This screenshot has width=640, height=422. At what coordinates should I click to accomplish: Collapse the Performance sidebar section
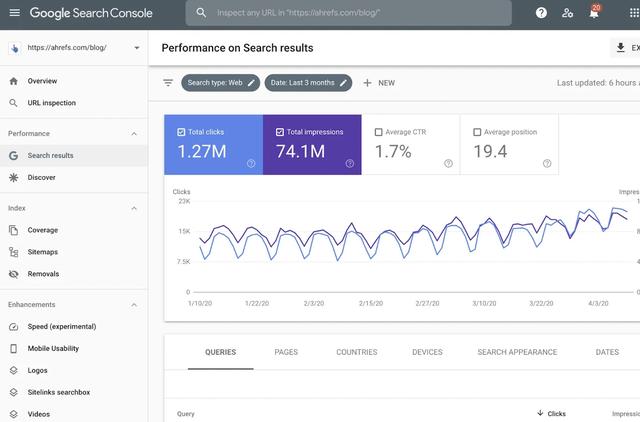134,133
